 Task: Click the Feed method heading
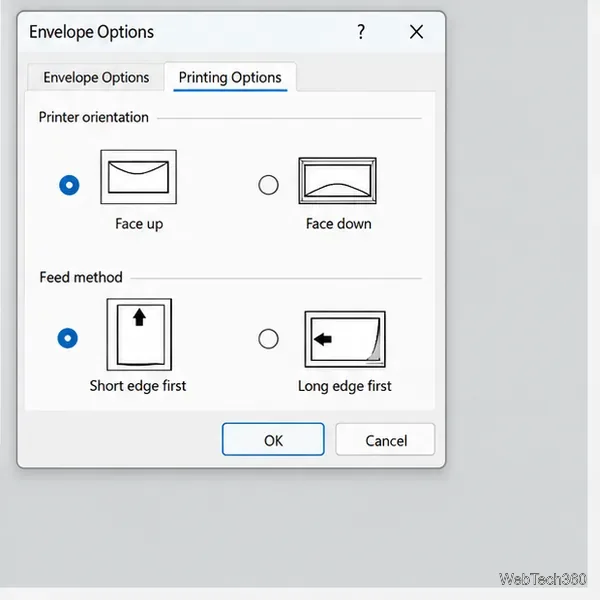[81, 277]
